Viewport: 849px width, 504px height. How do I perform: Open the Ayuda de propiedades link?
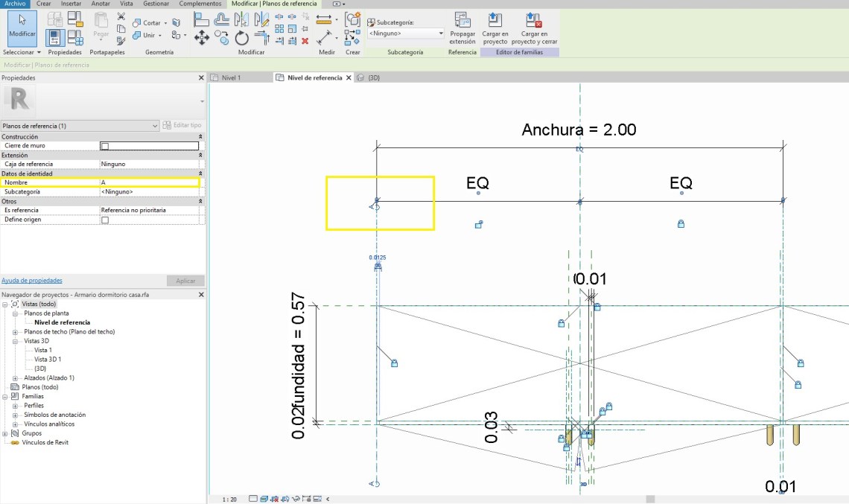(x=32, y=281)
